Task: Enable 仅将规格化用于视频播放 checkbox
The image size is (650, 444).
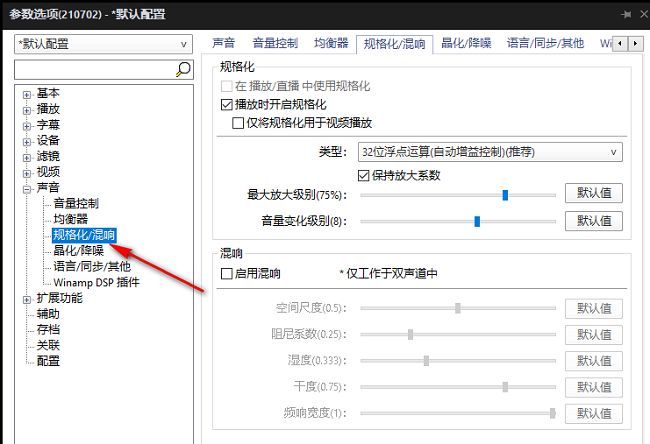Action: click(238, 123)
